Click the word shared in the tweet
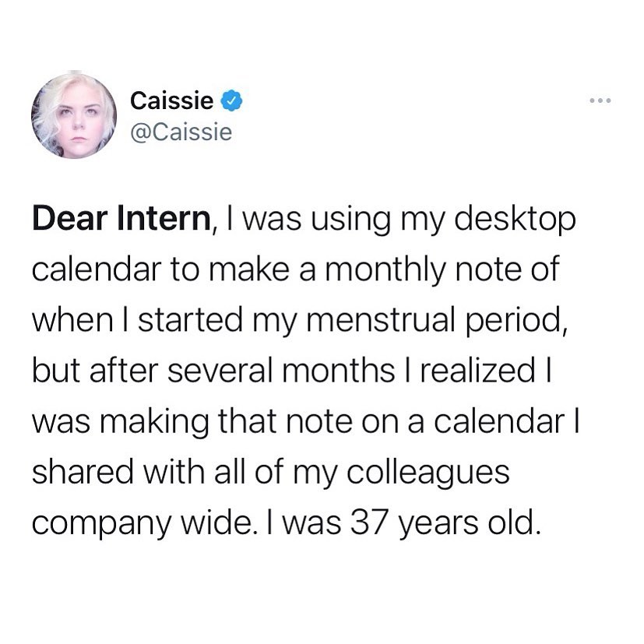The image size is (644, 644). [83, 473]
